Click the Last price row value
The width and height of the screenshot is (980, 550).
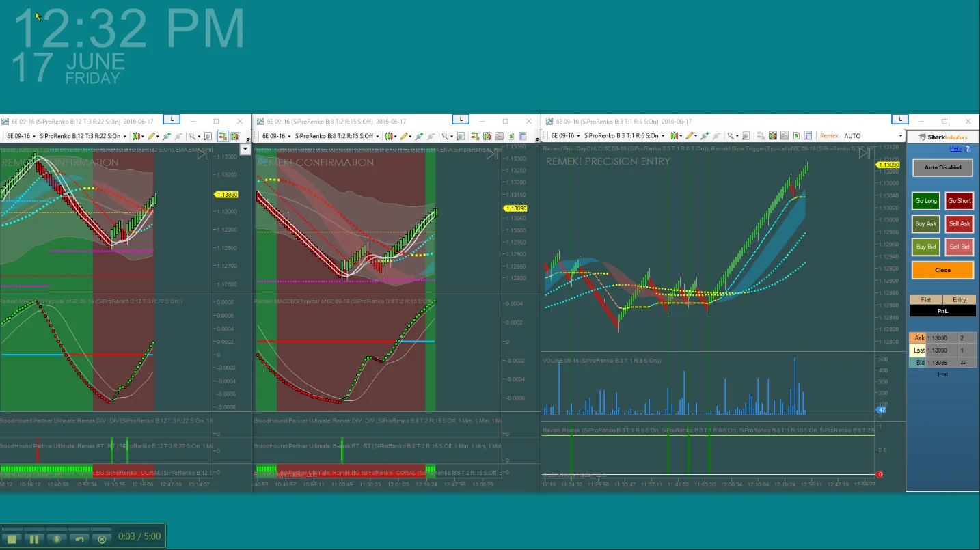(942, 350)
